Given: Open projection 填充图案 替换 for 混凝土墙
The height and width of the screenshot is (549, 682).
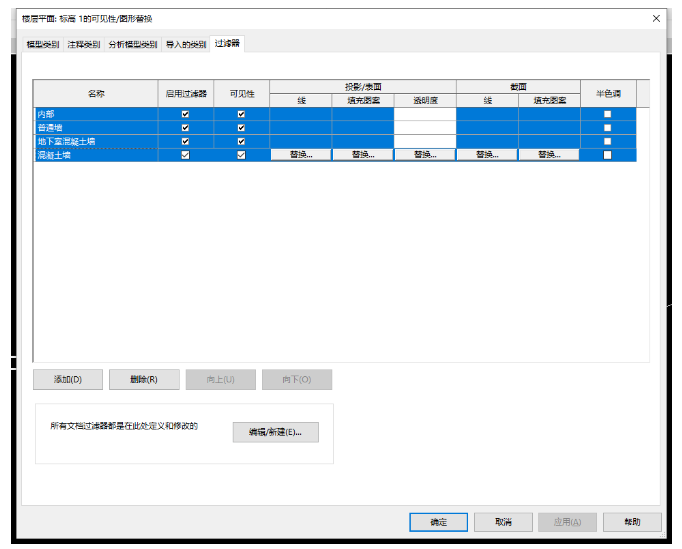Looking at the screenshot, I should tap(363, 155).
